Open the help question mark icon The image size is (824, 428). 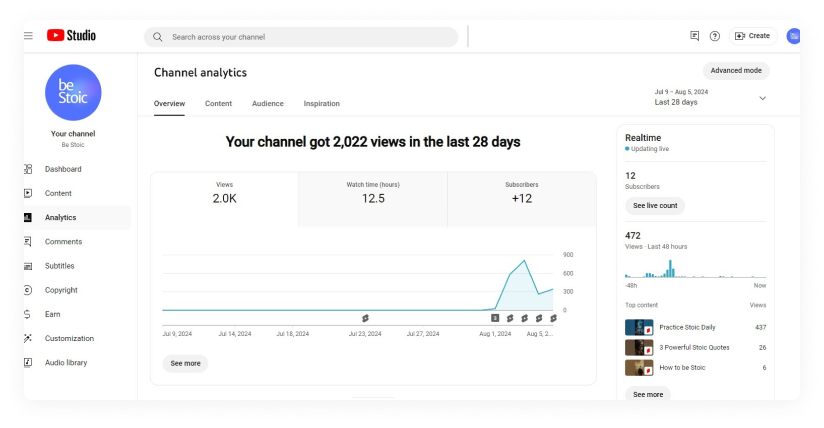(x=715, y=36)
